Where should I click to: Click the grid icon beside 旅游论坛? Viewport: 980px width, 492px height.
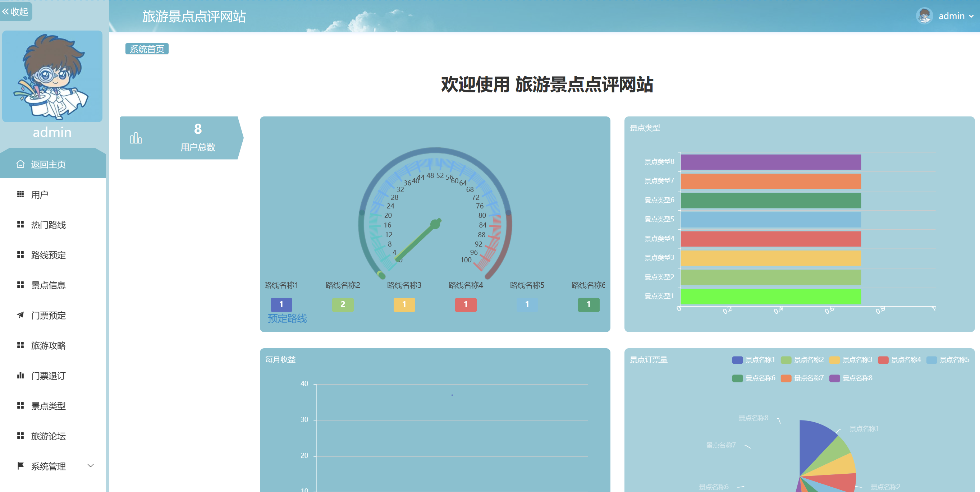tap(20, 436)
